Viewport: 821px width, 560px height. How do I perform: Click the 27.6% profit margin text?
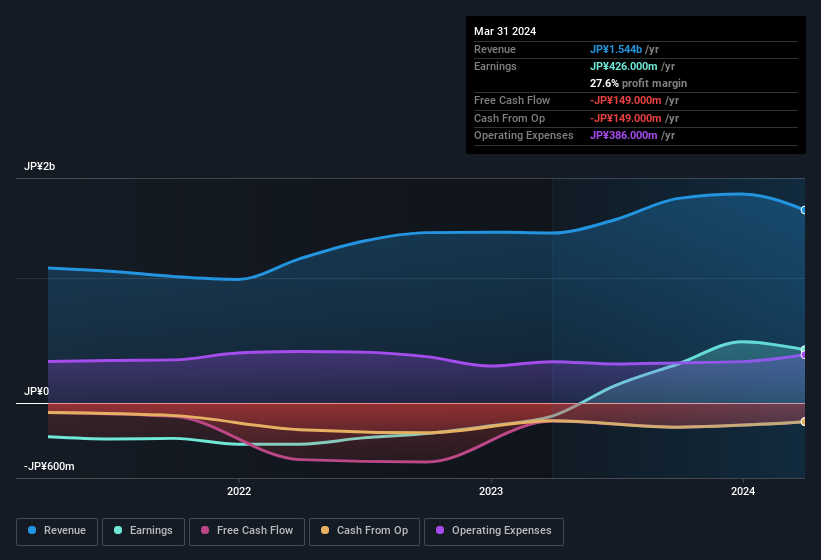coord(638,83)
